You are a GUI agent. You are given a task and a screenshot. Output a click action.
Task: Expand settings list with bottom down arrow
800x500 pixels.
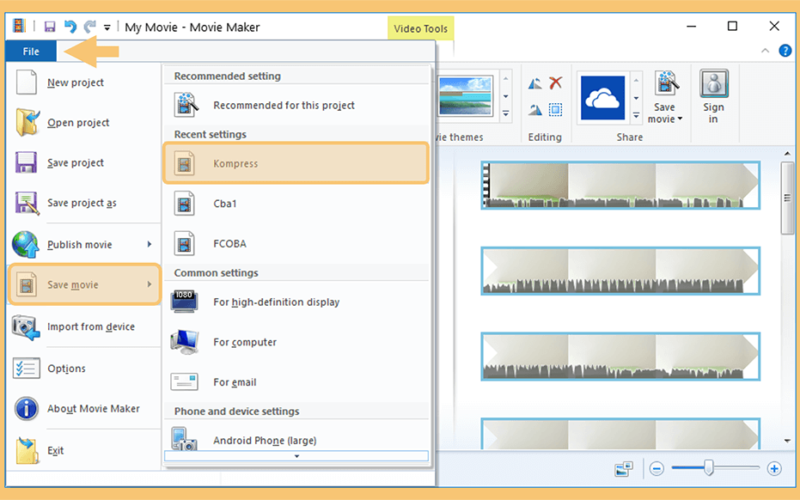pos(296,456)
